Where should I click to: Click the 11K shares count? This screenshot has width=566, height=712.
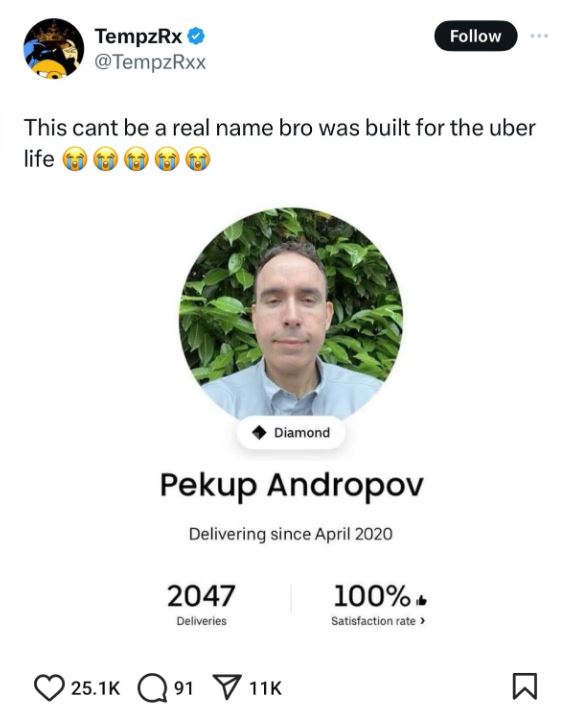coord(266,688)
